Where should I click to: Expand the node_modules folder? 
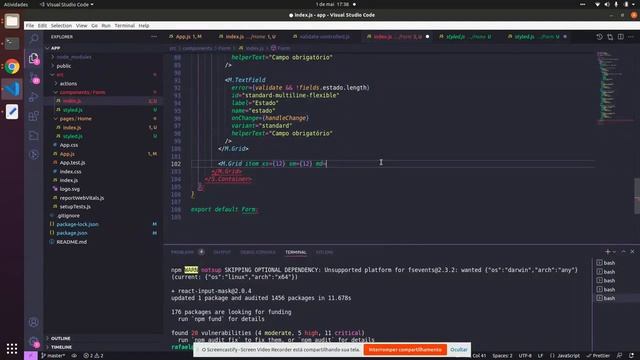[74, 57]
